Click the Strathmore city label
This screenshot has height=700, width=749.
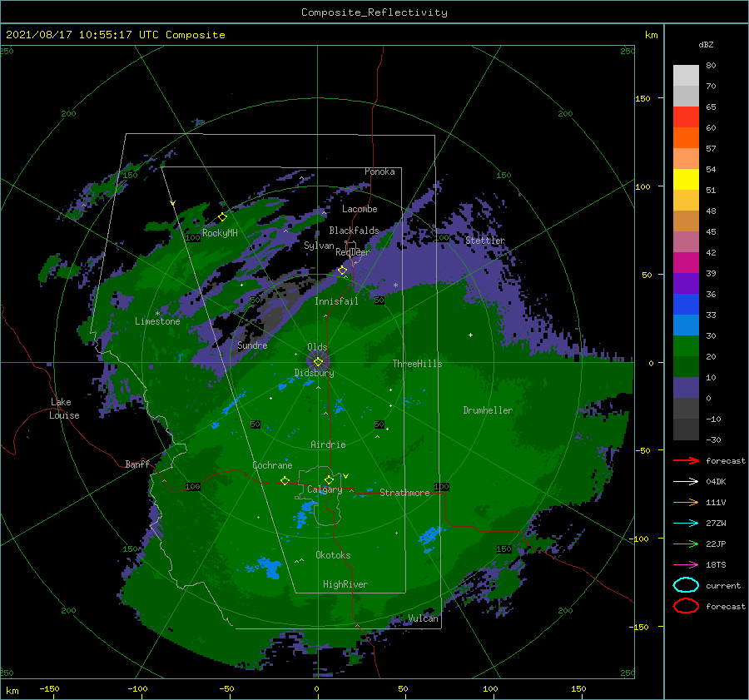point(404,493)
